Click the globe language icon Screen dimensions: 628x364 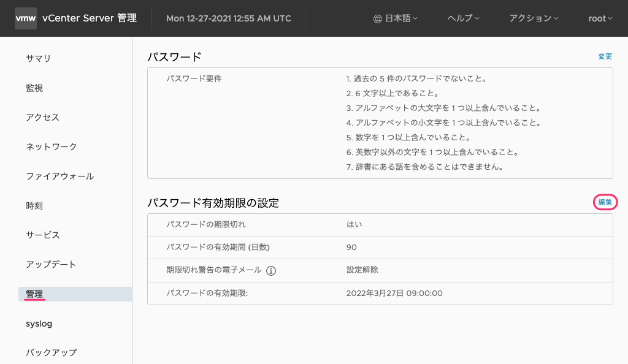tap(377, 19)
